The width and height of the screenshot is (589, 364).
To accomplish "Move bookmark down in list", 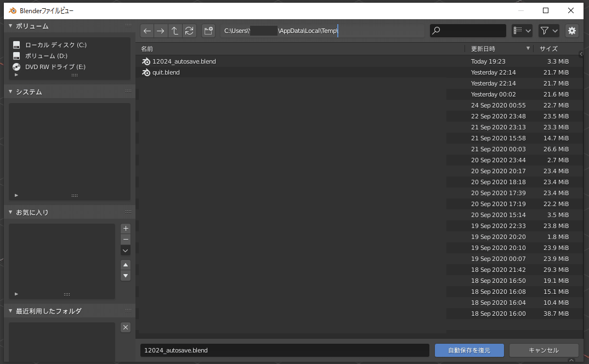I will click(126, 276).
